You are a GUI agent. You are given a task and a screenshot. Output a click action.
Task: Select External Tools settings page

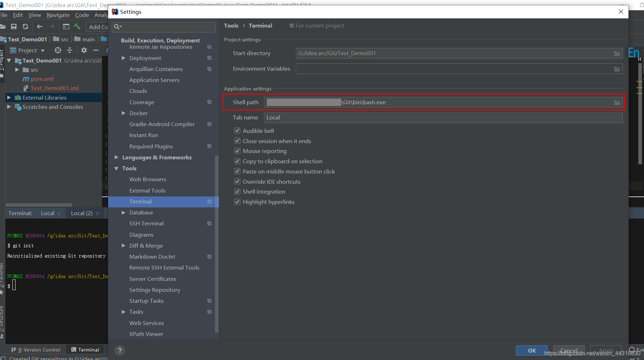coord(147,191)
